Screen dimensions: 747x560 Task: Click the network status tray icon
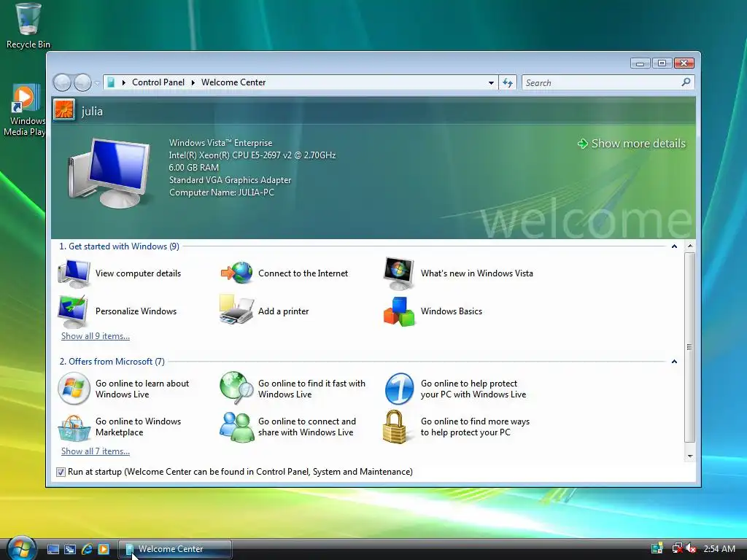pyautogui.click(x=676, y=548)
